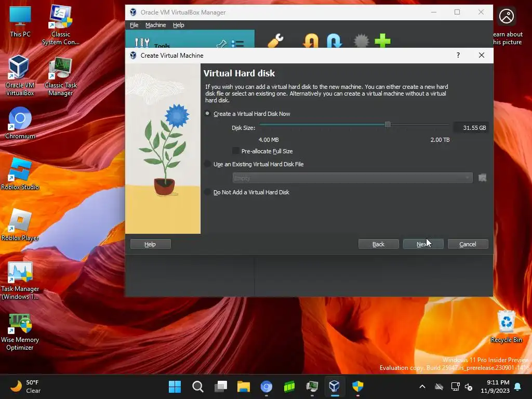
Task: Open Classic System Control Panel shortcut
Action: 60,24
